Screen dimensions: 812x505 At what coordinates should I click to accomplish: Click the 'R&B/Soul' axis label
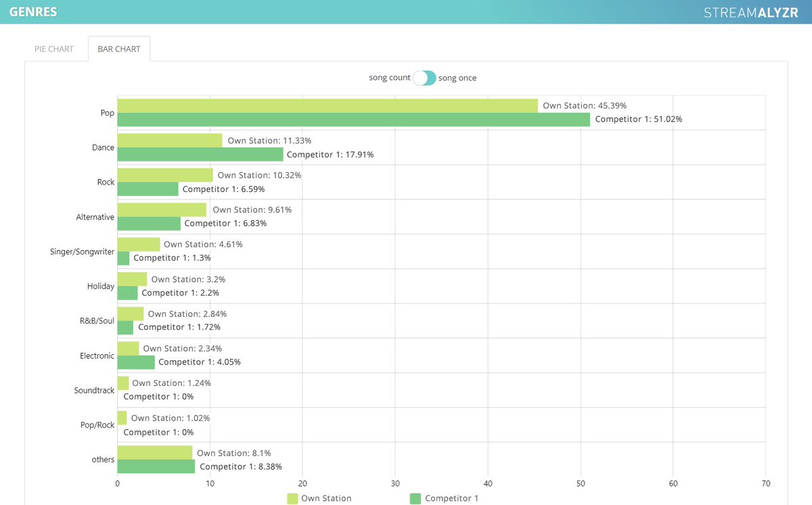tap(97, 320)
